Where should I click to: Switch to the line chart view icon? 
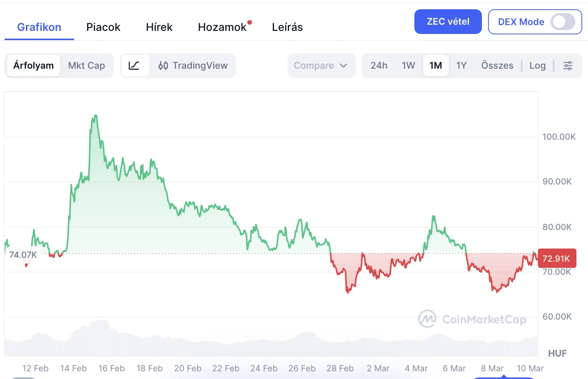[134, 66]
